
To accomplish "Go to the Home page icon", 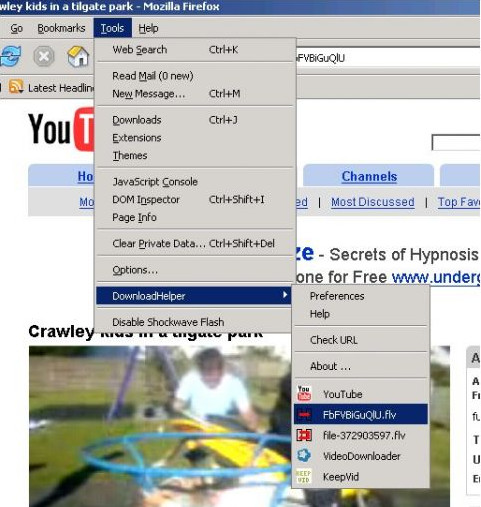I will pos(78,56).
